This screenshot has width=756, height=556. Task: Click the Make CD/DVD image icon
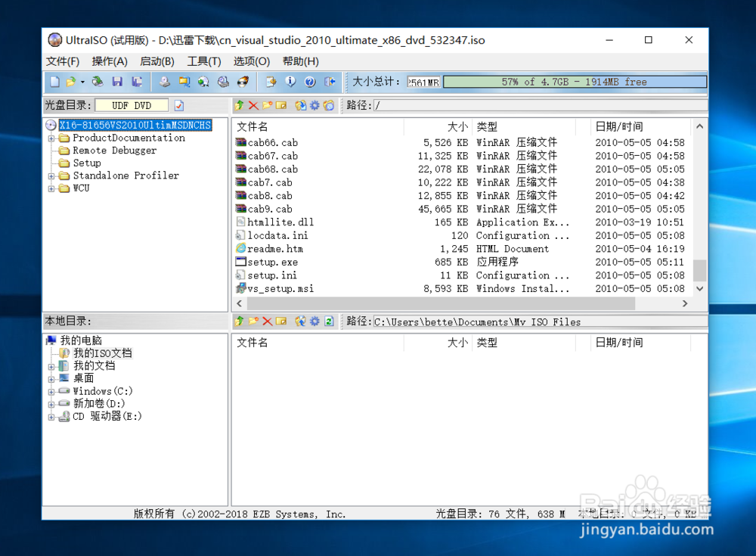pyautogui.click(x=165, y=82)
